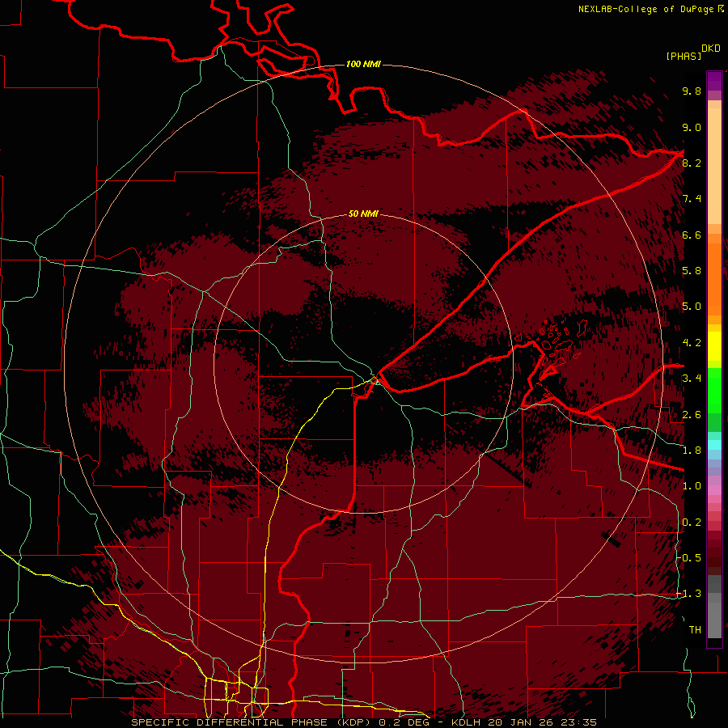Click the 100 NMI range ring label

363,64
